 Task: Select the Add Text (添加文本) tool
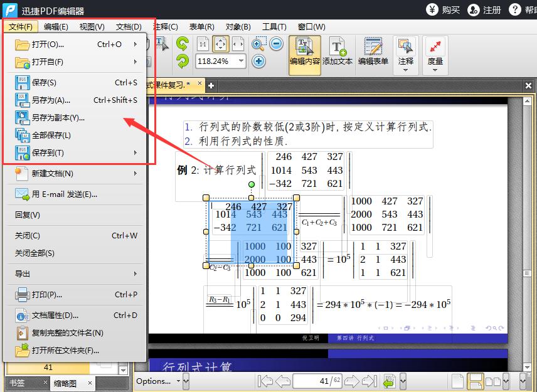338,51
